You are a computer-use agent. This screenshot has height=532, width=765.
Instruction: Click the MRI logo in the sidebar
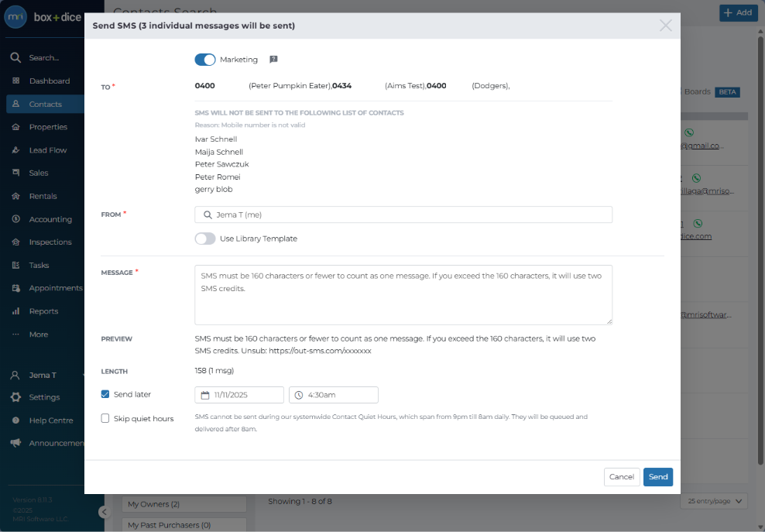[x=15, y=17]
